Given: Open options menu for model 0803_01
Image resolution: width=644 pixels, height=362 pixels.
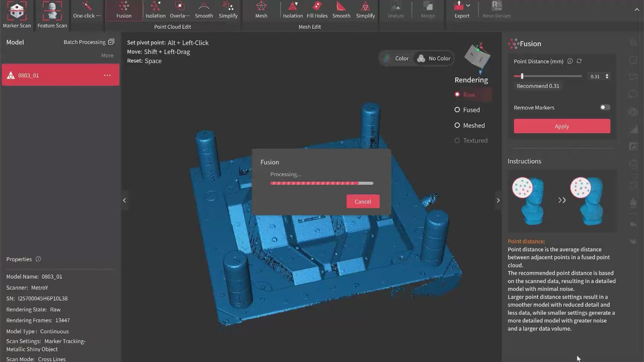Looking at the screenshot, I should pyautogui.click(x=107, y=76).
